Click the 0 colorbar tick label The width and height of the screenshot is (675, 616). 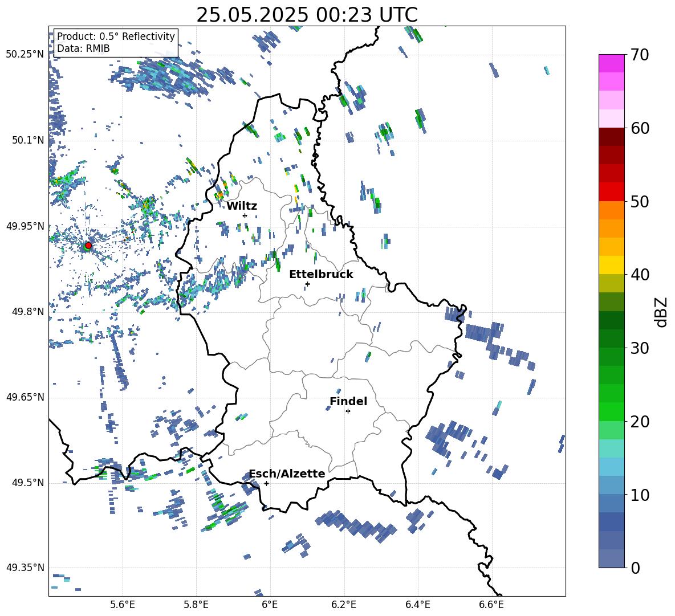pos(635,568)
